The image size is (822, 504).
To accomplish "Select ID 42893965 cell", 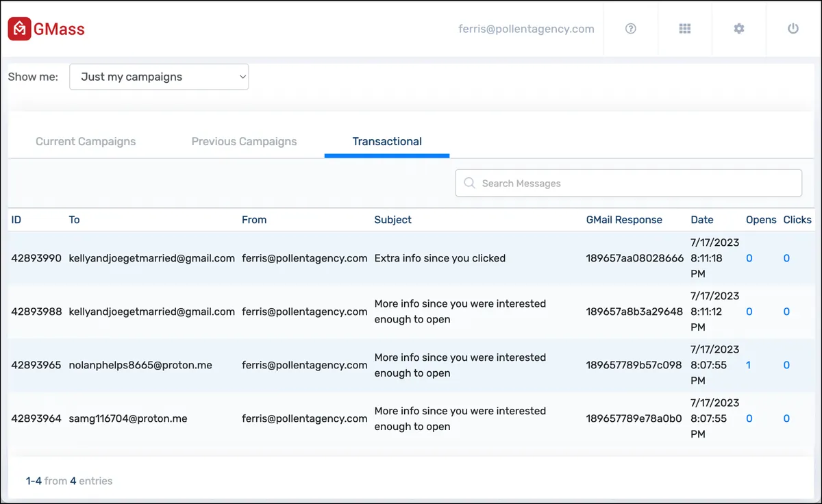I will click(36, 365).
